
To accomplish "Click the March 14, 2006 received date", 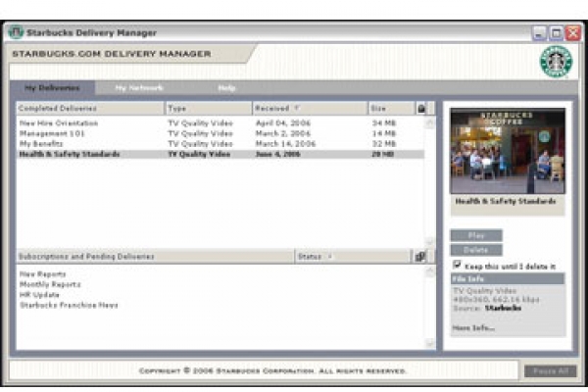I will (286, 144).
